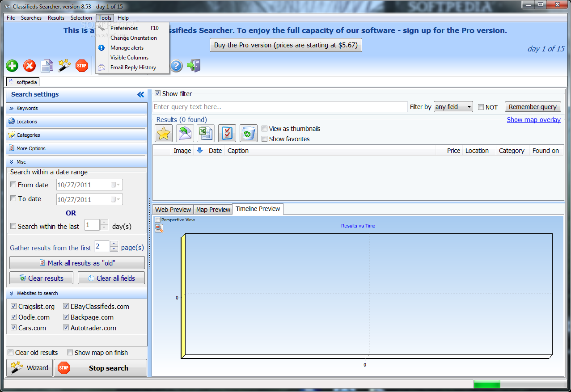The image size is (571, 392).
Task: Uncheck Cars.com website
Action: [x=13, y=328]
